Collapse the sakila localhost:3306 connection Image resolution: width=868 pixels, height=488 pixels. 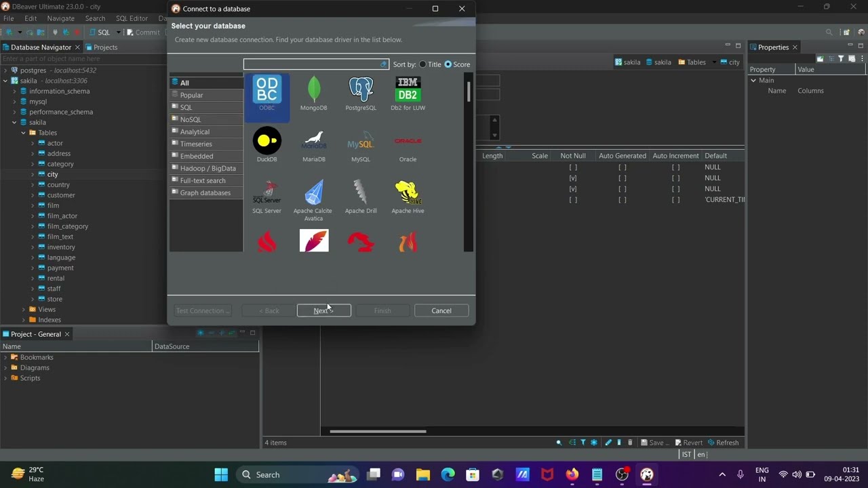point(5,81)
